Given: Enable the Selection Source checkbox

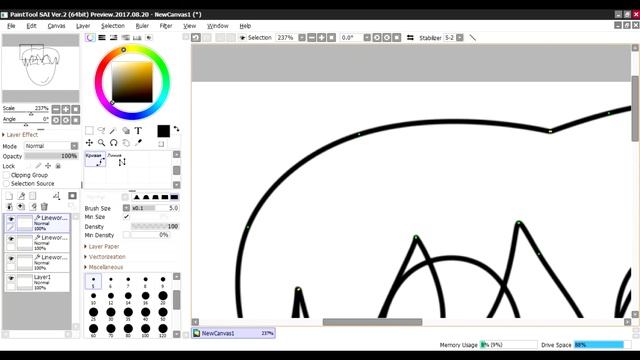Looking at the screenshot, I should click(x=6, y=184).
